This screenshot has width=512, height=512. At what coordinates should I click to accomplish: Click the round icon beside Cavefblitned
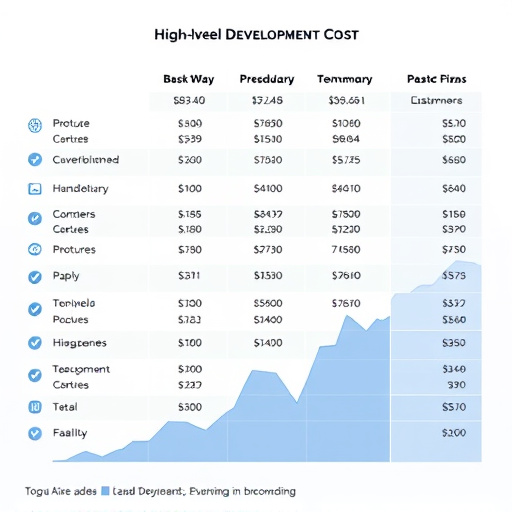coord(35,159)
